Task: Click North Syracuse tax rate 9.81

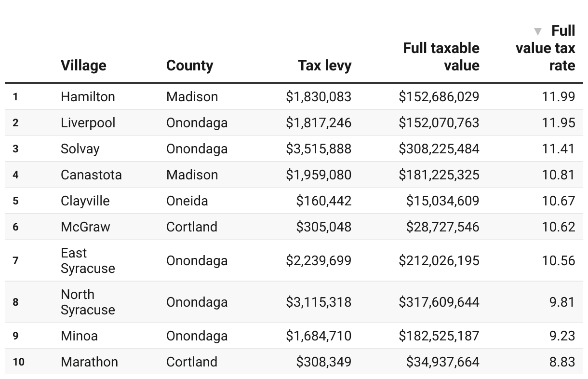Action: [562, 302]
